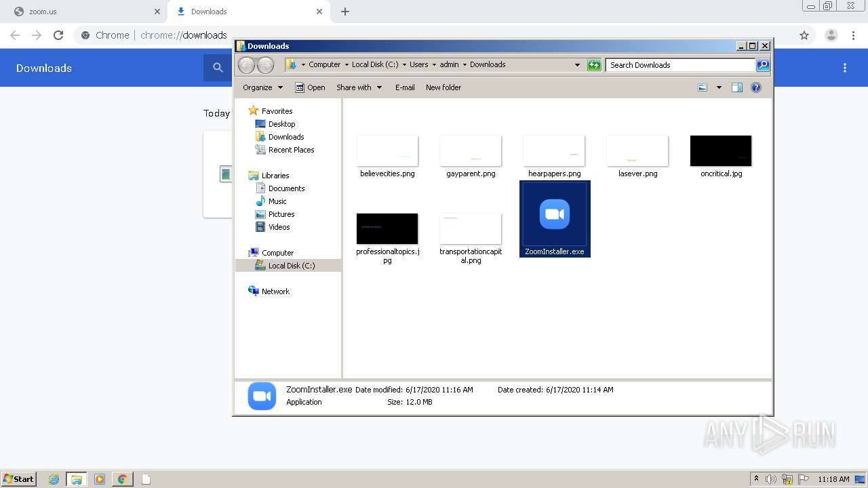Image resolution: width=868 pixels, height=488 pixels.
Task: Create a New folder
Action: [x=443, y=87]
